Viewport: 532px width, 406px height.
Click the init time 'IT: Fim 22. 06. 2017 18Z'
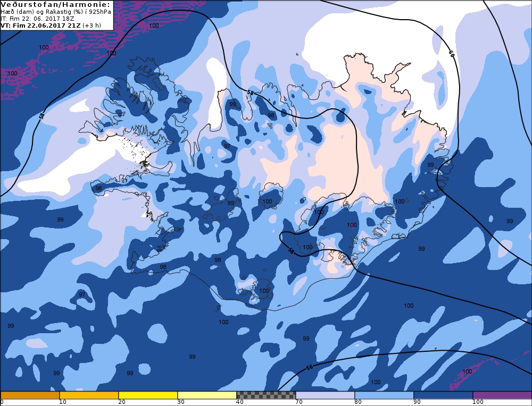tap(37, 19)
